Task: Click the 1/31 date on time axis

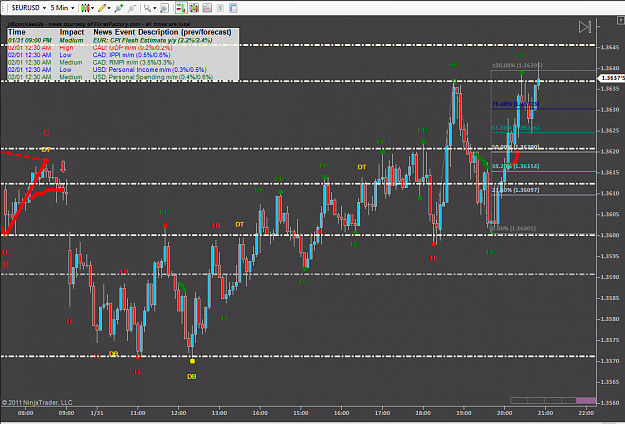Action: [97, 413]
